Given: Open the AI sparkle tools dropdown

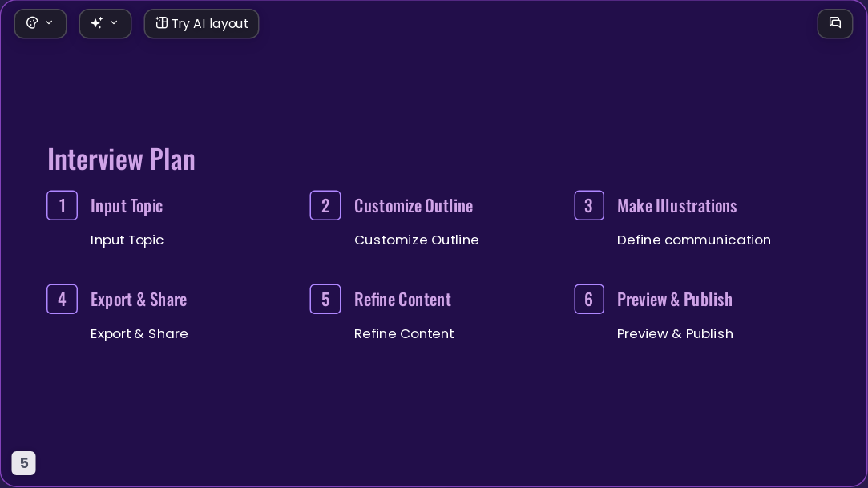Looking at the screenshot, I should coord(105,24).
